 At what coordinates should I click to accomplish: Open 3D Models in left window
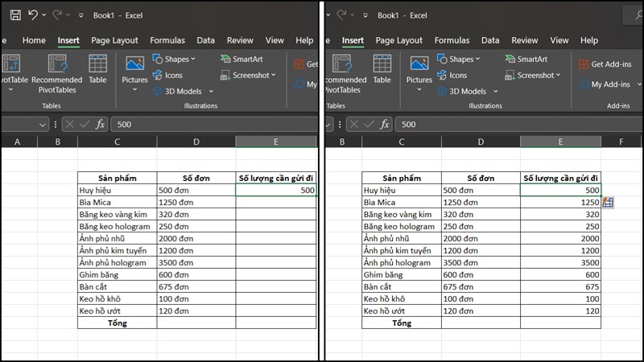tap(177, 91)
